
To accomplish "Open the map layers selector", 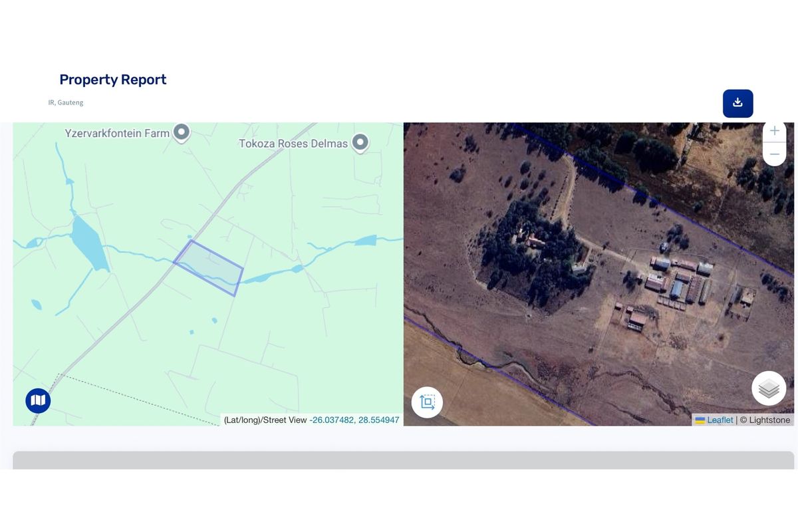I will [x=769, y=388].
